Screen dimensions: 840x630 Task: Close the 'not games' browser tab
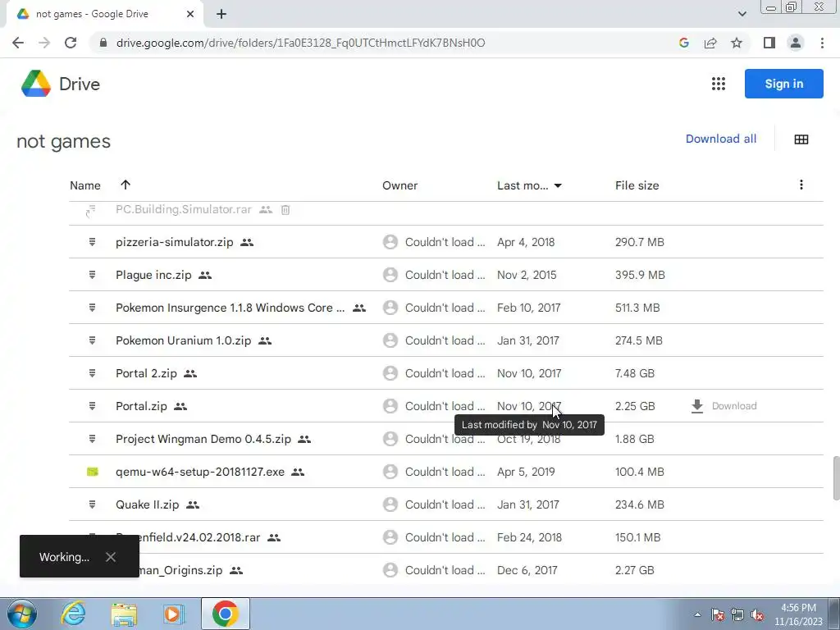(x=190, y=14)
